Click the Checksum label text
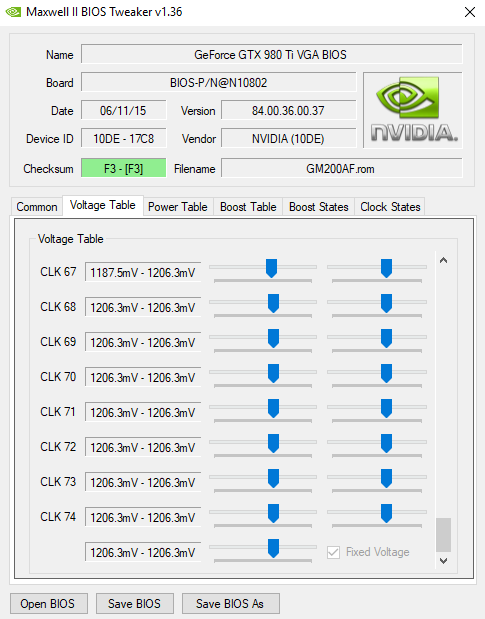This screenshot has height=619, width=485. point(48,169)
